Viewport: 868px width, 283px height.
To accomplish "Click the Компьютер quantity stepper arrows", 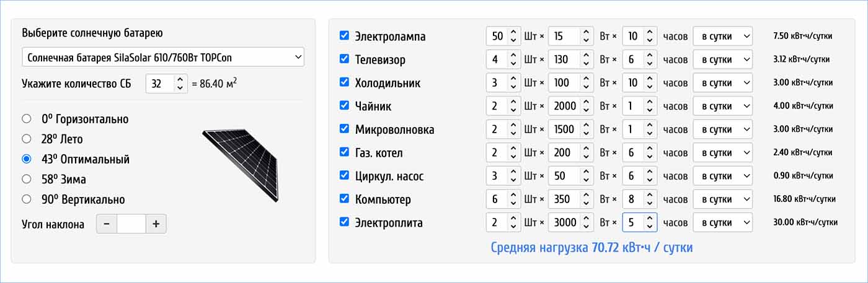I will [513, 199].
